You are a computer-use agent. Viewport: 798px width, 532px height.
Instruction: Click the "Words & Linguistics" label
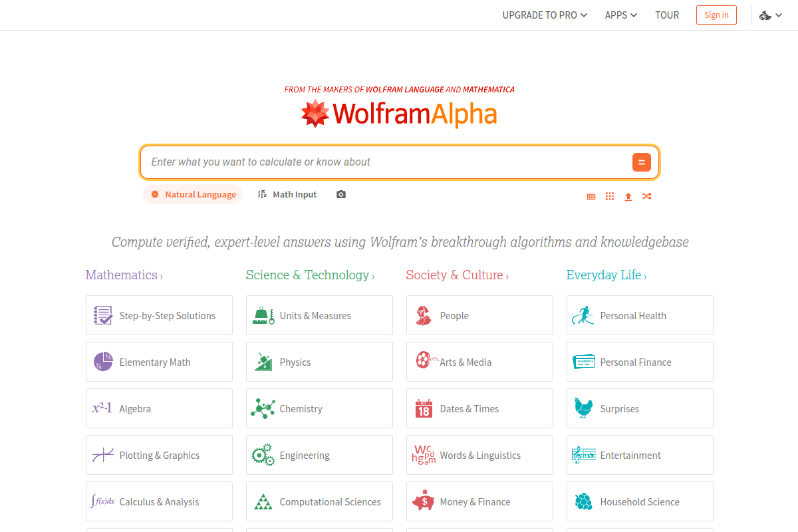[480, 456]
